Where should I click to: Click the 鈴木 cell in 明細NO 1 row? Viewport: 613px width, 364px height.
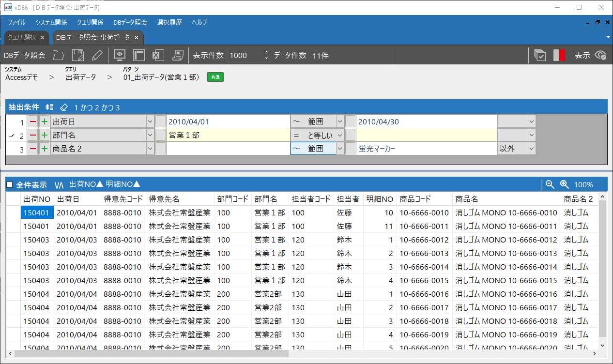click(x=348, y=240)
